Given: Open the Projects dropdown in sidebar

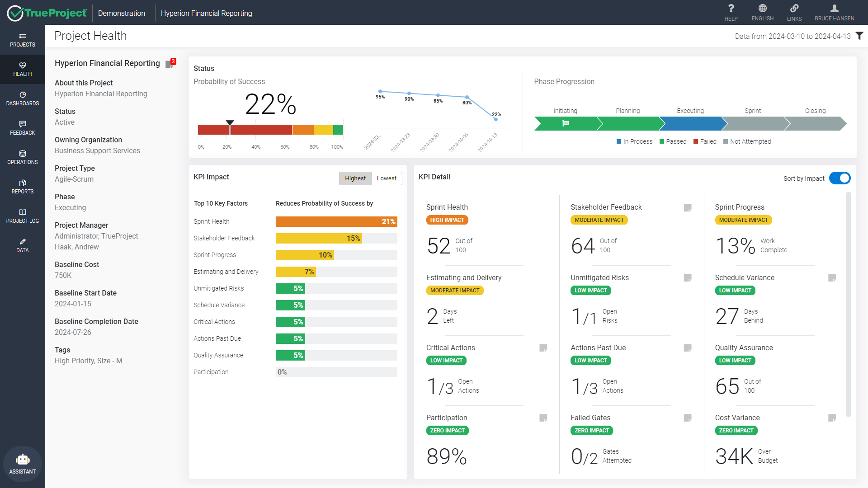Looking at the screenshot, I should tap(22, 39).
